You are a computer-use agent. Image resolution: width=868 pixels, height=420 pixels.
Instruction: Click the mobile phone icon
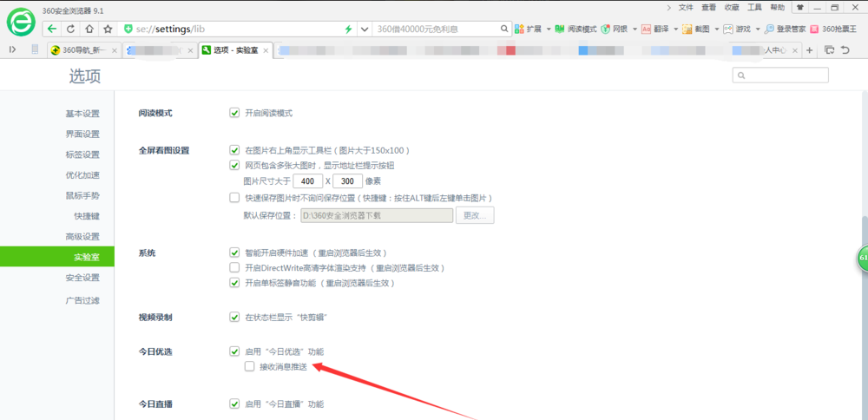coord(35,49)
